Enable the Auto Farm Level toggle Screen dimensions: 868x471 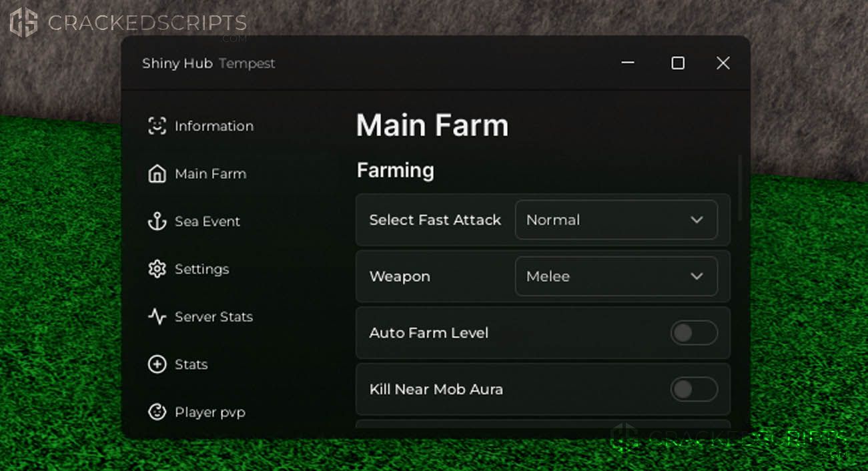694,333
